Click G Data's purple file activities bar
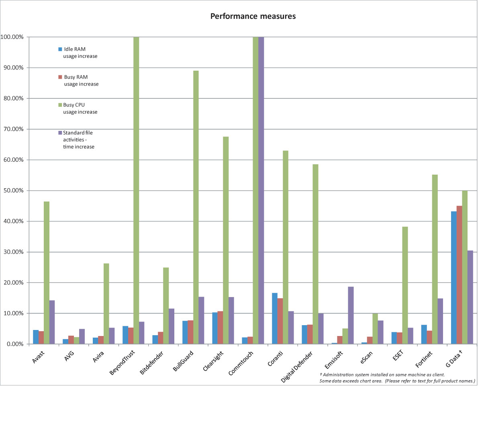 (470, 297)
